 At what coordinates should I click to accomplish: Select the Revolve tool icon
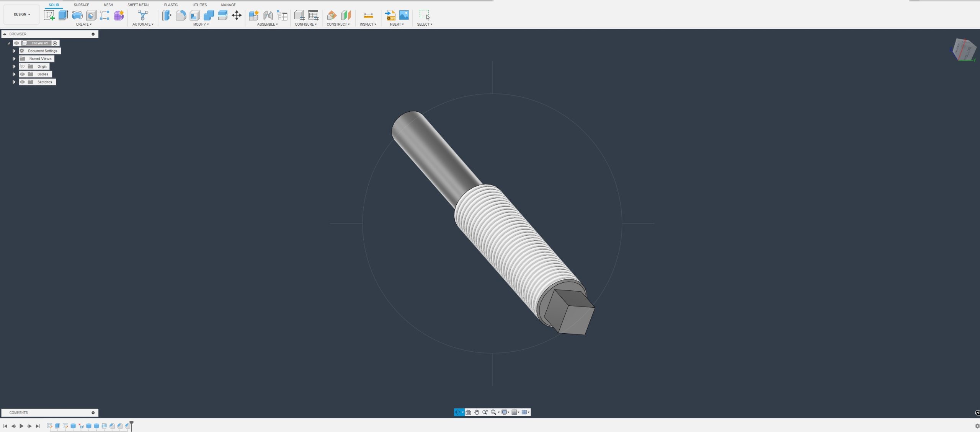(77, 15)
